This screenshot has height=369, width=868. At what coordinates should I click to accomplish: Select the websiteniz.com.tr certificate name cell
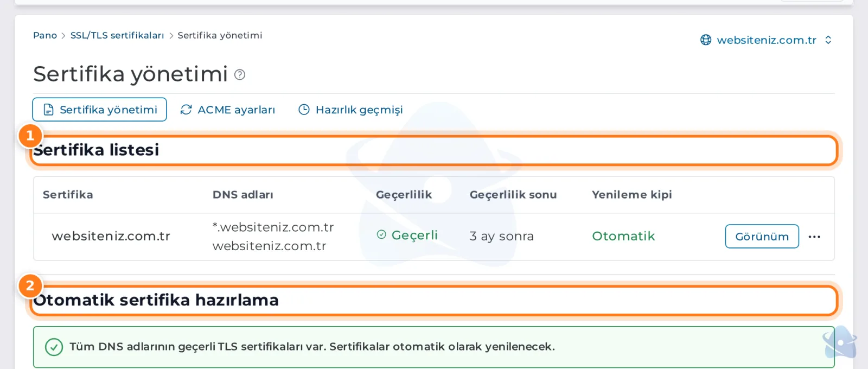(x=111, y=237)
